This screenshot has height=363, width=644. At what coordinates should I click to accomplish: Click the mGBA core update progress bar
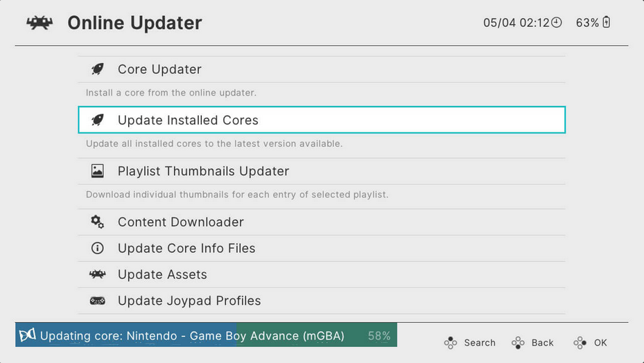(206, 335)
